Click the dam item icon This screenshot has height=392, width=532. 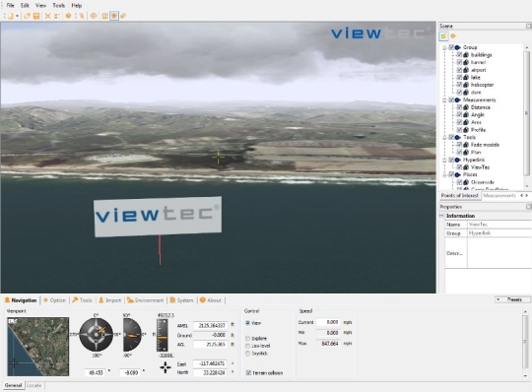click(x=466, y=93)
